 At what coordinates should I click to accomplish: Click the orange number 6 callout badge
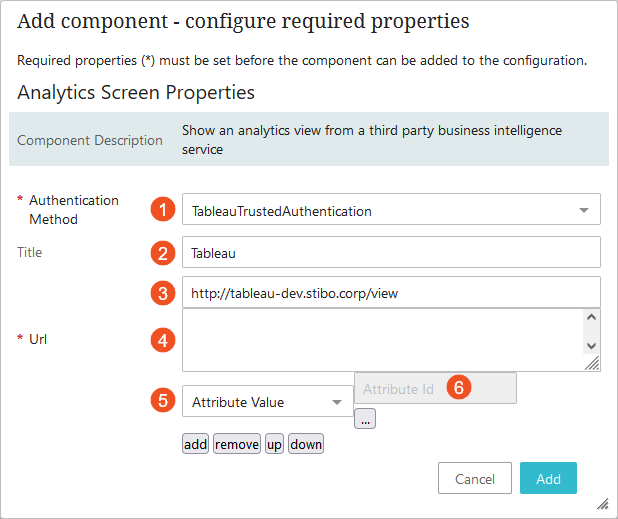(457, 388)
